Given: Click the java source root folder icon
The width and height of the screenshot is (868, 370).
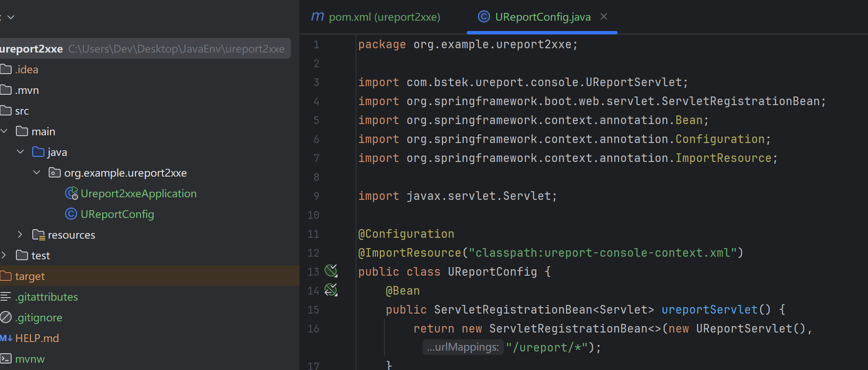Looking at the screenshot, I should (38, 152).
